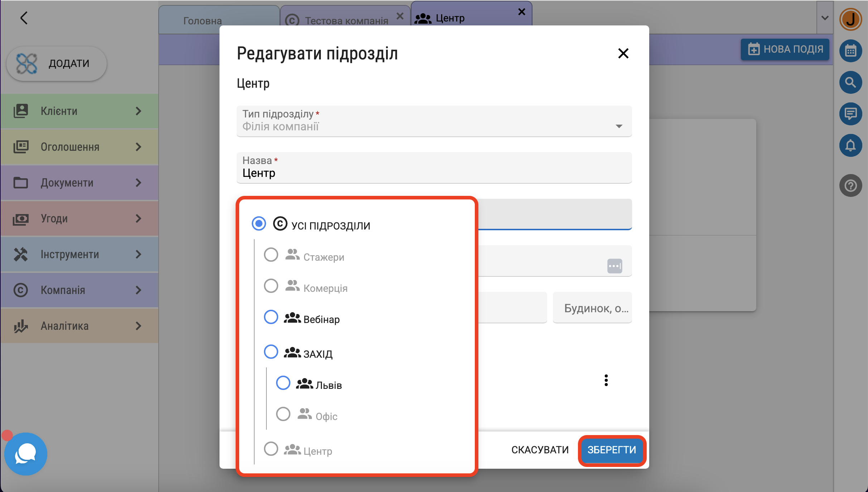868x492 pixels.
Task: Switch to the Головна tab
Action: (x=203, y=21)
